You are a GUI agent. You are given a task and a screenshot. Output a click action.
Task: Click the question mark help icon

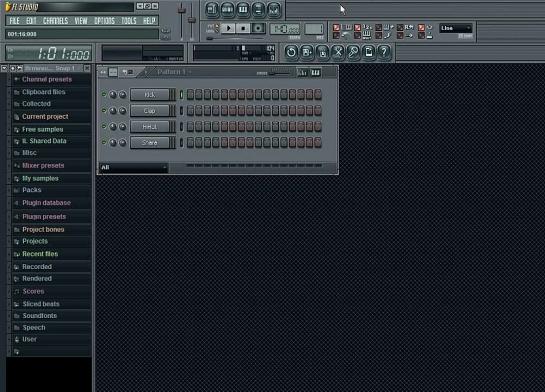point(384,52)
